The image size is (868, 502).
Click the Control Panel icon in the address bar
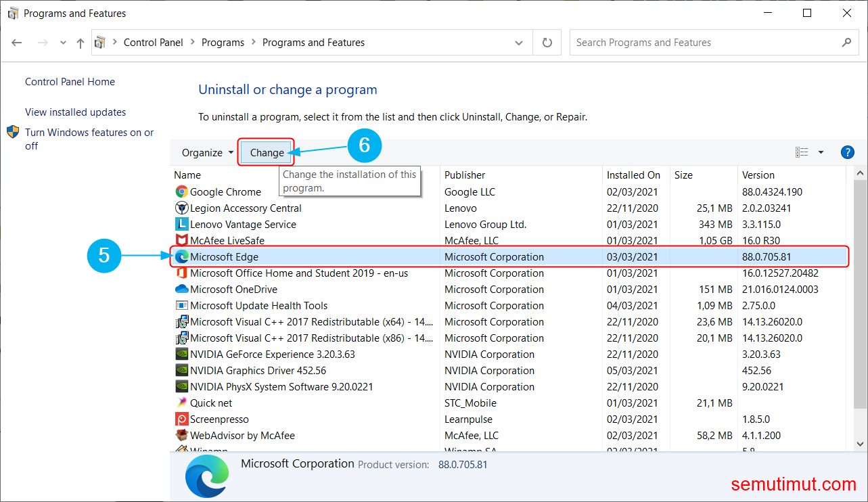click(100, 43)
